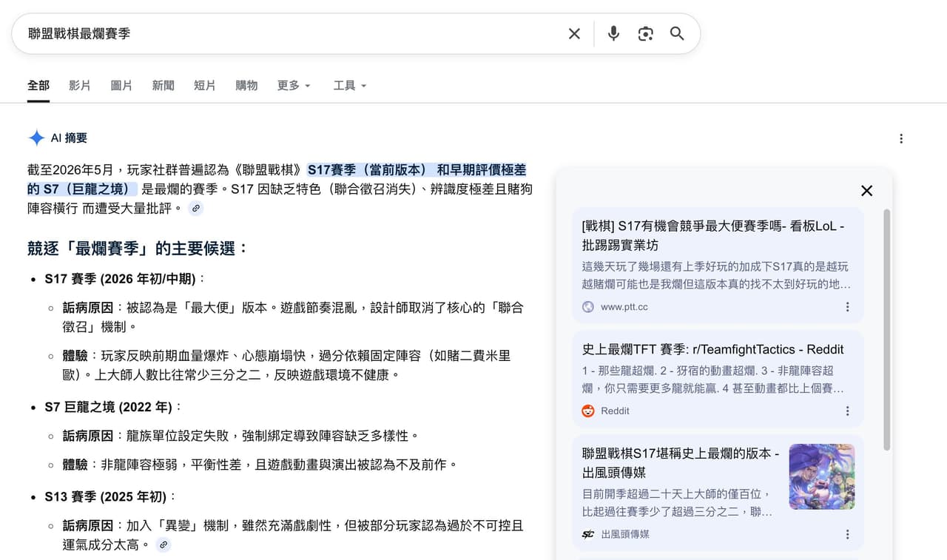
Task: Click the www.ptt.cc source domain text
Action: 624,307
